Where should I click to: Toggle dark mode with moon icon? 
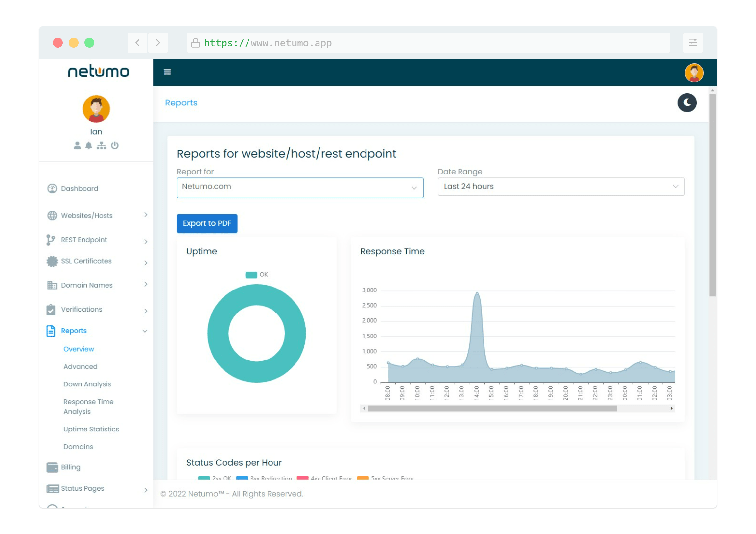pos(687,103)
